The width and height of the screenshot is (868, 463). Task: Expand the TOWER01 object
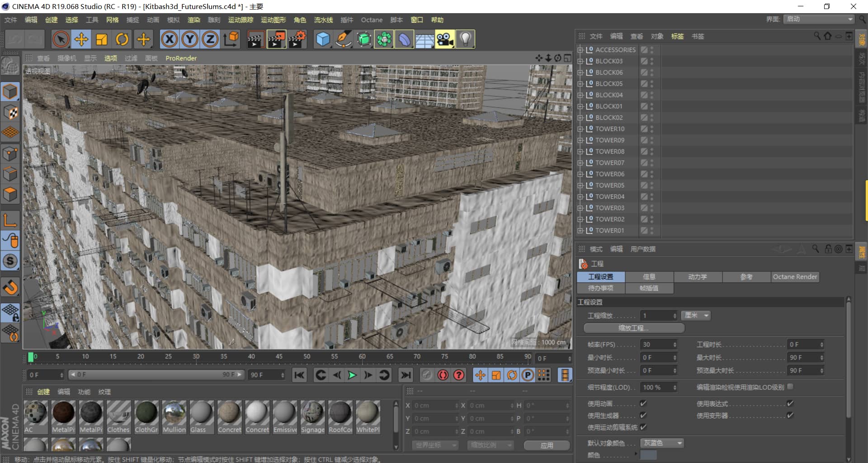coord(580,230)
